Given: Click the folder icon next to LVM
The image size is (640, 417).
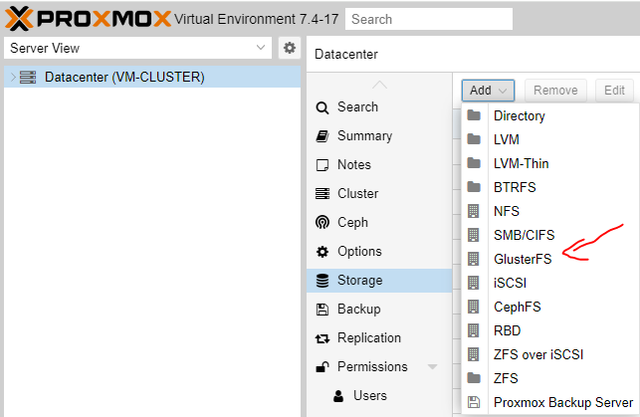Looking at the screenshot, I should (473, 139).
